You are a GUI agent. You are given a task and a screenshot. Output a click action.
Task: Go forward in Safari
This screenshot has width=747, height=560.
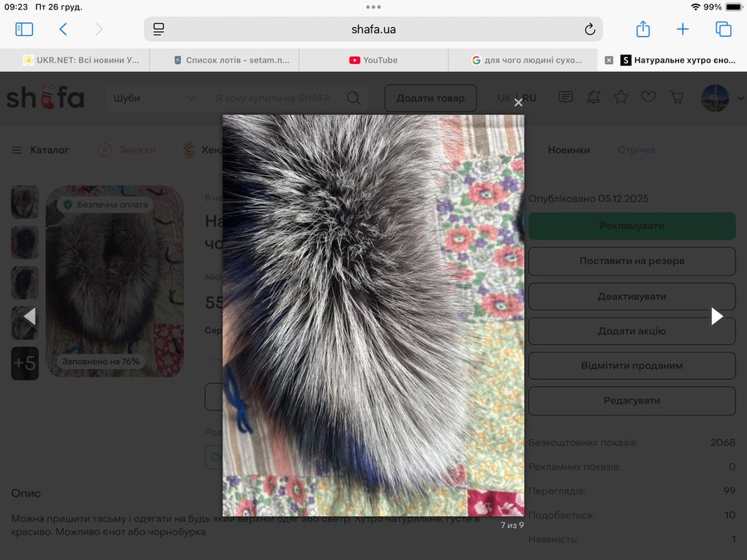click(x=98, y=30)
